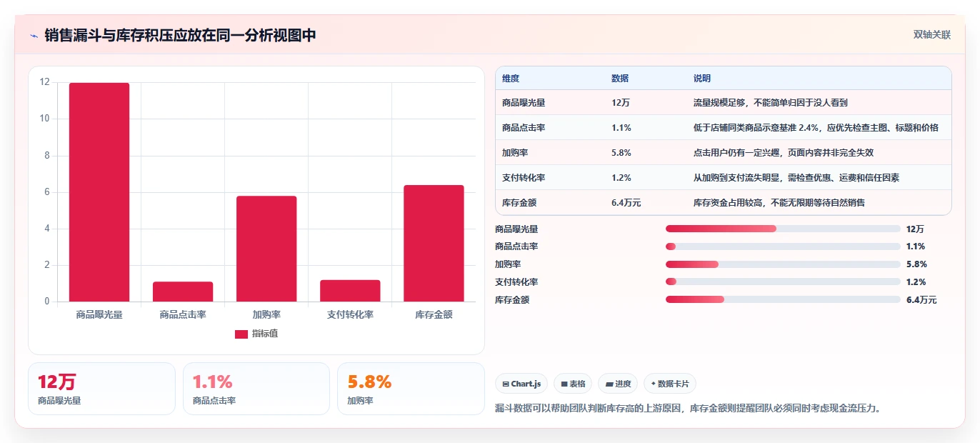Click the page title 销售漏斗与库存积压应放在同一分析视图中

click(x=180, y=36)
